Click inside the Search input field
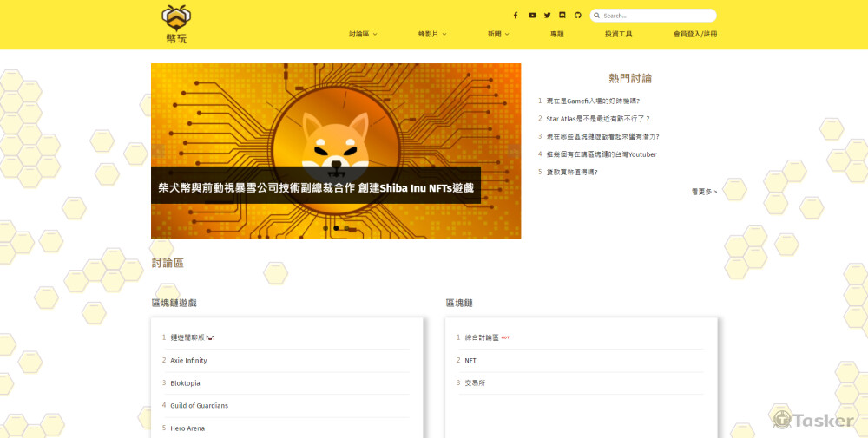 click(658, 16)
